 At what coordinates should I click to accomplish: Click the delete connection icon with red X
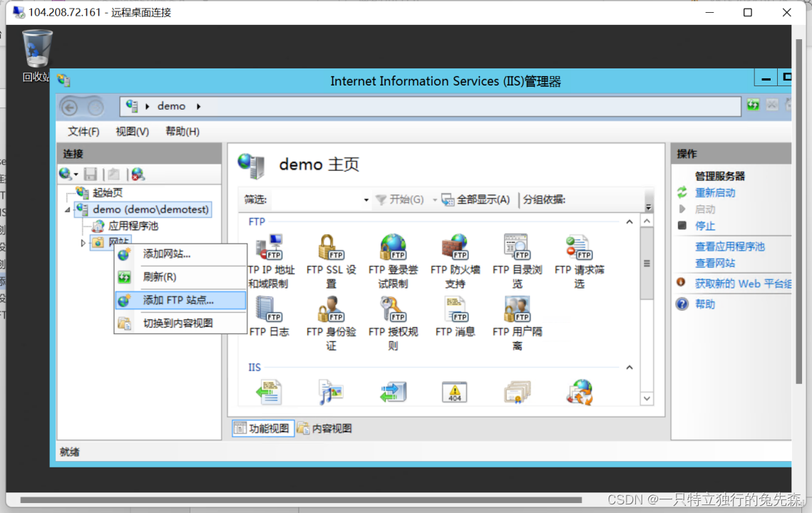pyautogui.click(x=138, y=174)
